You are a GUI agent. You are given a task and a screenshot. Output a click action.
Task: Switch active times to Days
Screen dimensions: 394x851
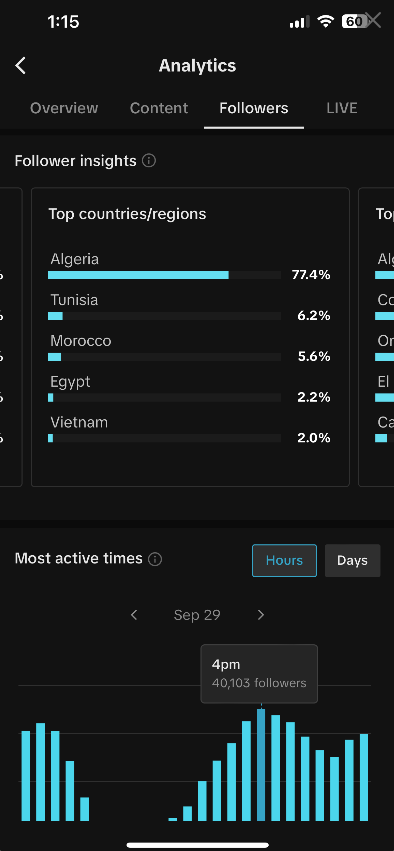(x=352, y=561)
